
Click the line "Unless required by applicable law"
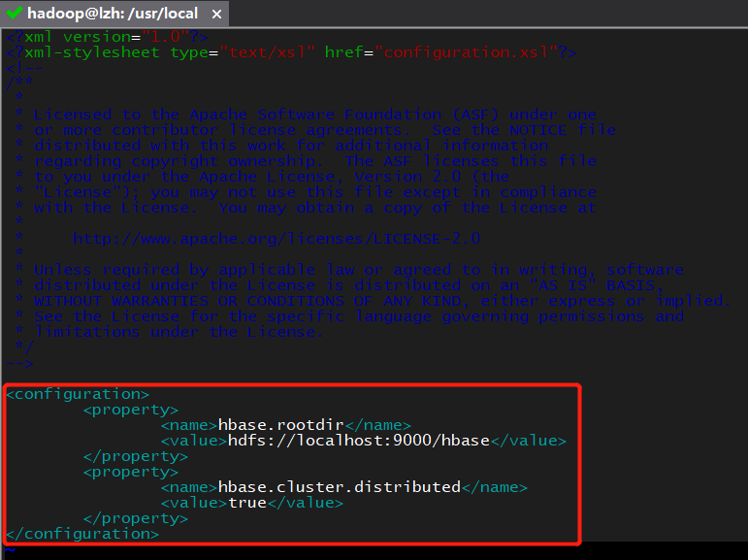click(358, 270)
